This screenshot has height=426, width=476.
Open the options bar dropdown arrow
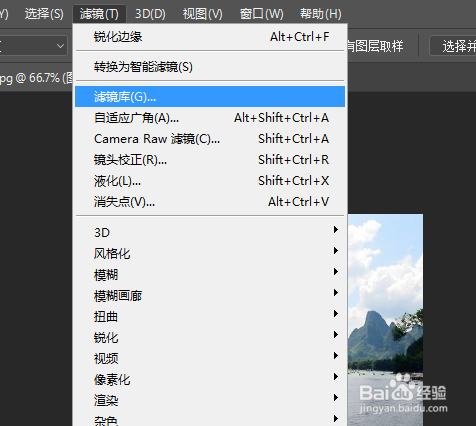(x=60, y=46)
